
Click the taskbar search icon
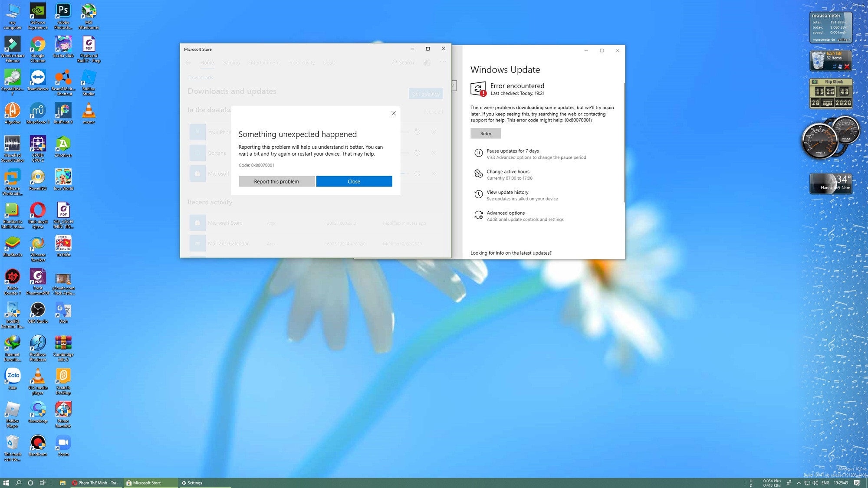pos(18,483)
